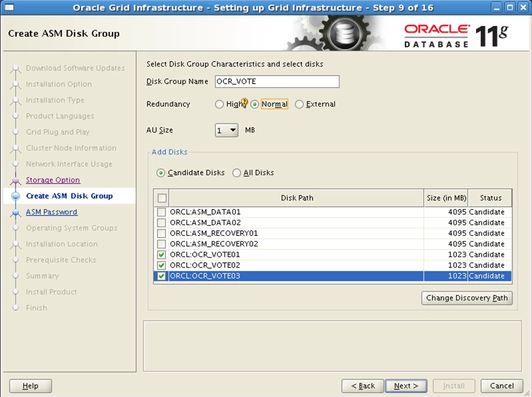This screenshot has width=532, height=397.
Task: Maximize the Oracle Grid Infrastructure window
Action: click(510, 7)
